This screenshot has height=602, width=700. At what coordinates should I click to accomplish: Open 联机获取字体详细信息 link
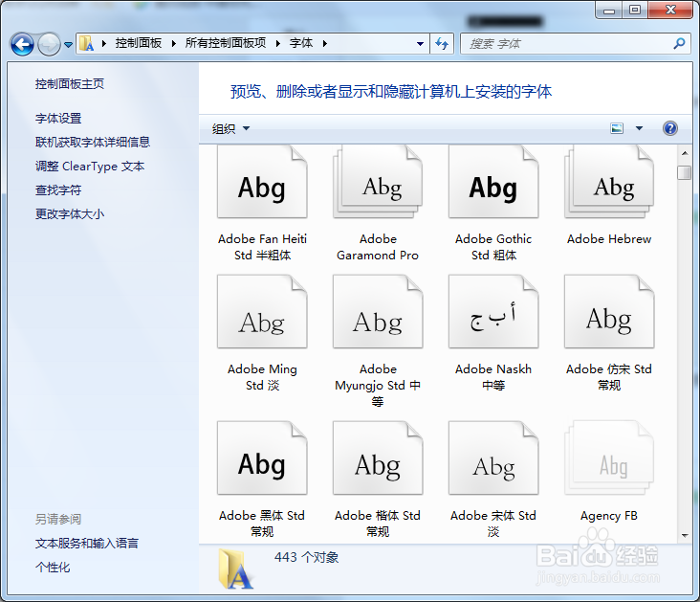[x=93, y=142]
